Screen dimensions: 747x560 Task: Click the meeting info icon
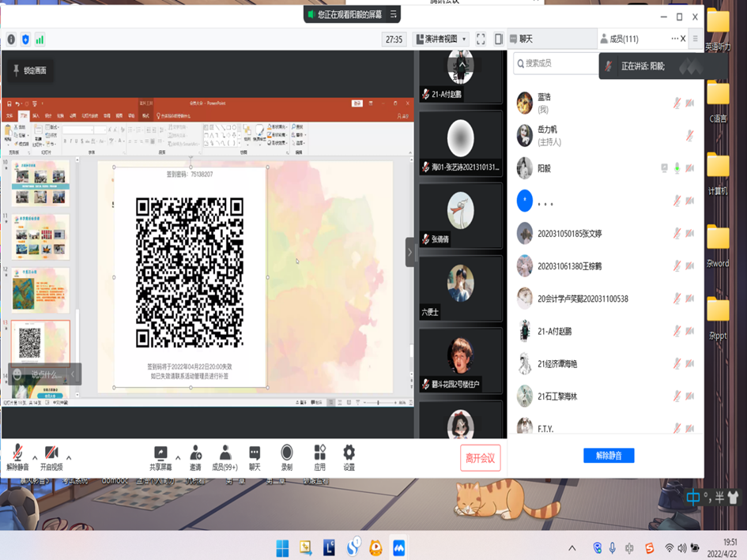[11, 39]
